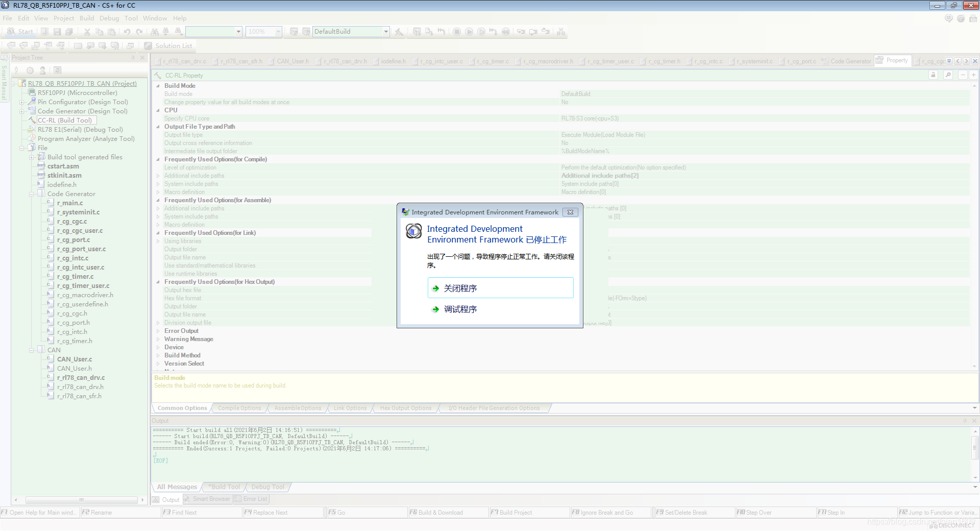Image resolution: width=980 pixels, height=531 pixels.
Task: Expand the Error Output property category
Action: click(158, 331)
